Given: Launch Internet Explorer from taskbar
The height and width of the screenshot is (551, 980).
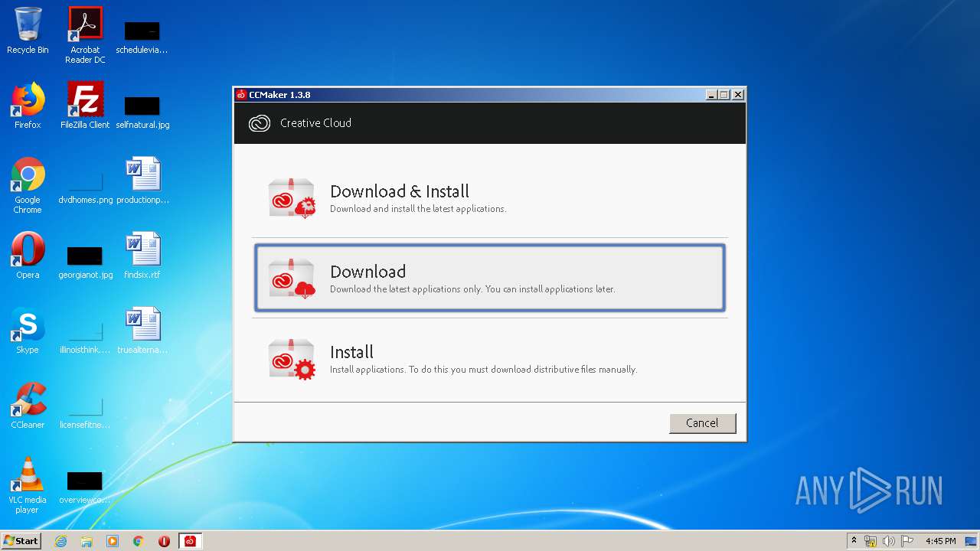Looking at the screenshot, I should pos(60,541).
